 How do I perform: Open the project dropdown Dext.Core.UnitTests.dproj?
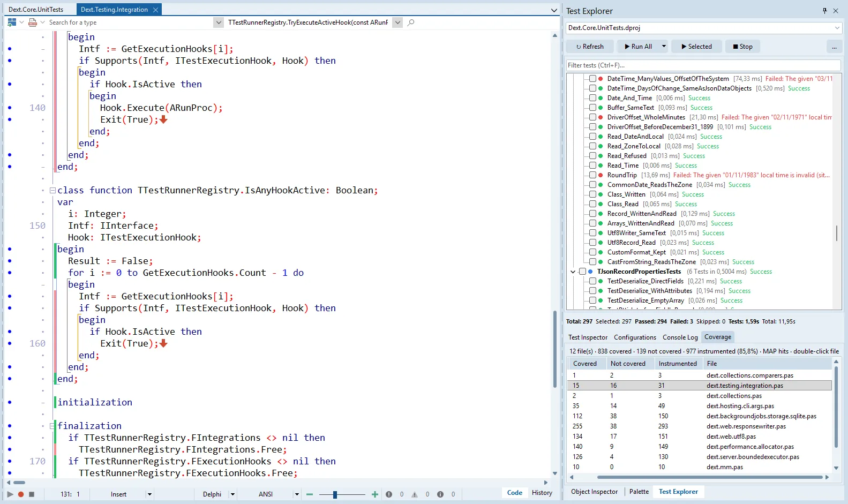pos(837,28)
